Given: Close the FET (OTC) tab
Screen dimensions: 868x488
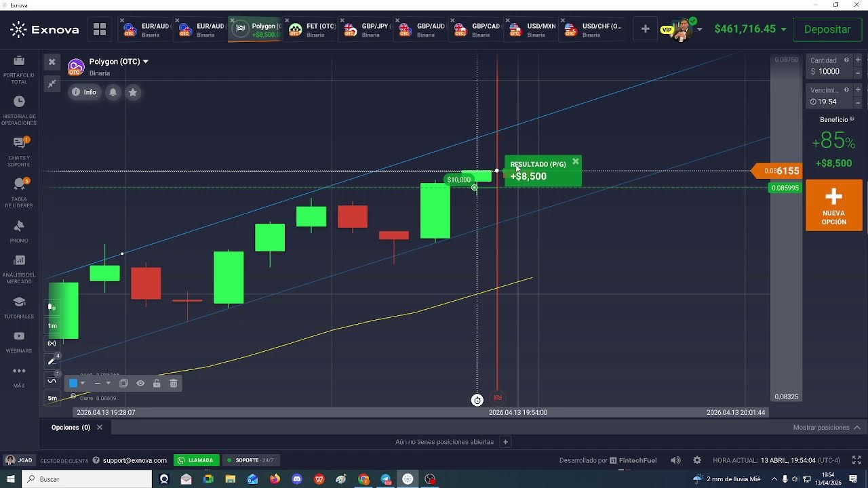Looking at the screenshot, I should [x=287, y=20].
